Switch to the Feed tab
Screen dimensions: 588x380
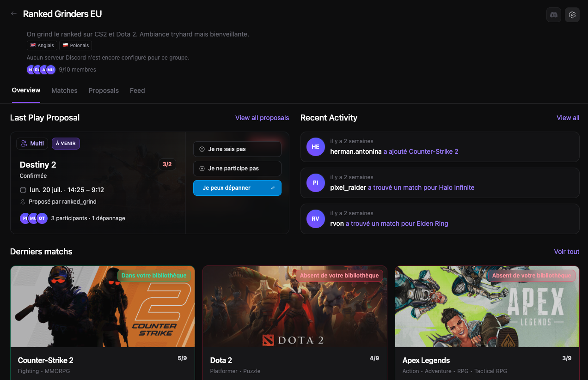(137, 90)
